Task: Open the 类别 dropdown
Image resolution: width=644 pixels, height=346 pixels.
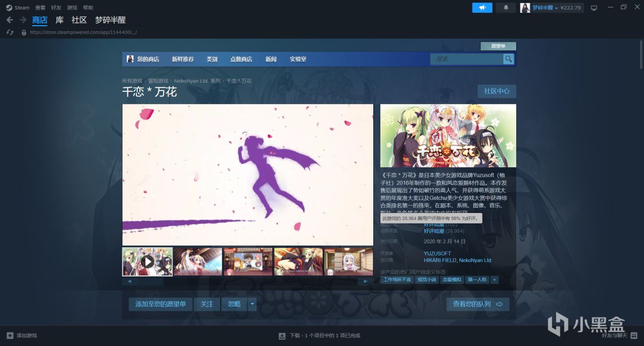Action: 212,59
